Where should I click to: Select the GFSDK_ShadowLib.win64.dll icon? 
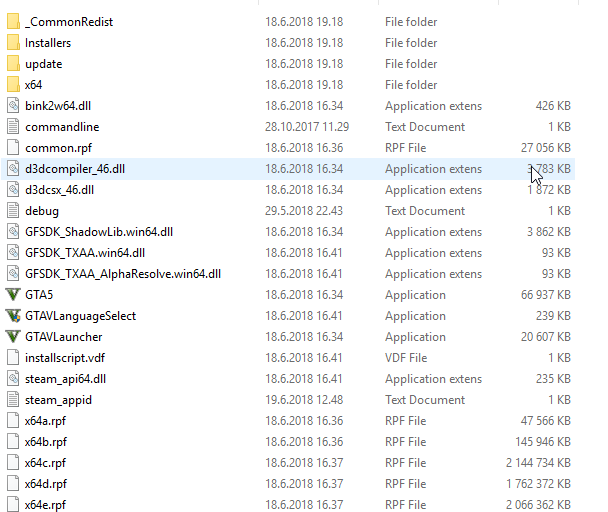(x=13, y=232)
